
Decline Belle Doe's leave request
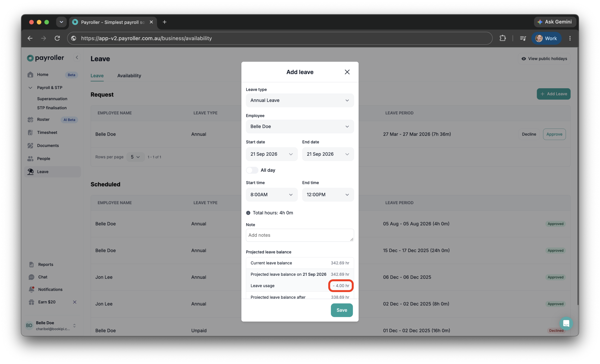point(529,134)
